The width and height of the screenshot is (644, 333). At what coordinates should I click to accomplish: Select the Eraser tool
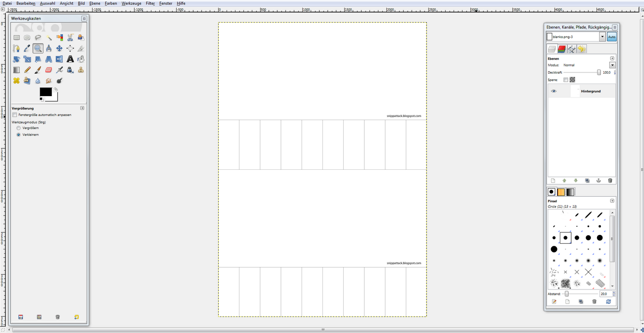click(x=49, y=70)
